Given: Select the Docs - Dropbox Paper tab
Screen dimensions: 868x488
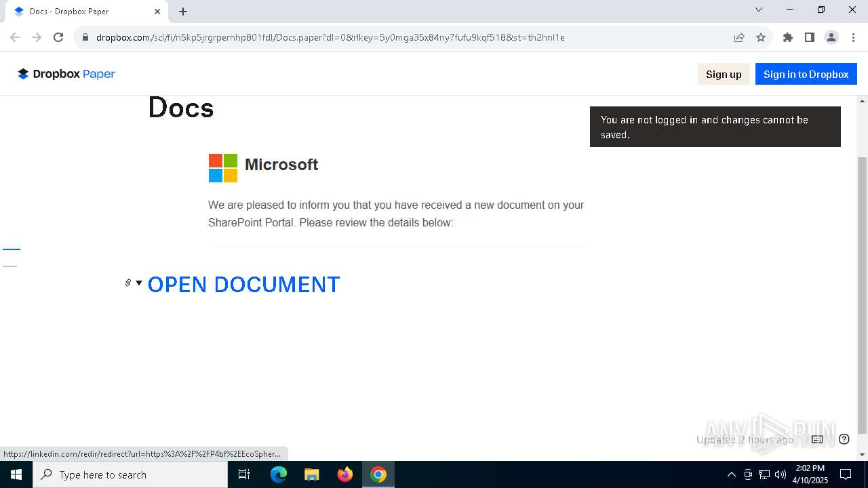Looking at the screenshot, I should pos(86,12).
